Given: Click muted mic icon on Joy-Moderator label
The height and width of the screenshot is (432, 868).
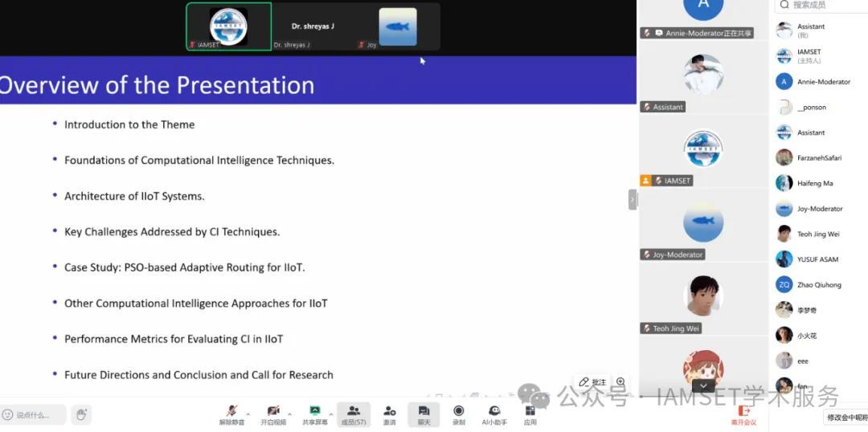Looking at the screenshot, I should click(646, 255).
